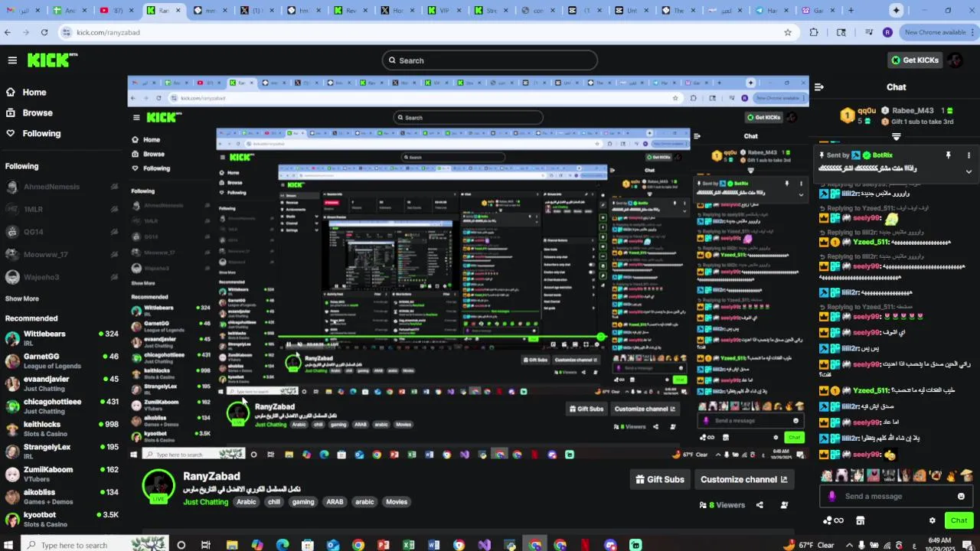Select the chill stream tag
Image resolution: width=980 pixels, height=551 pixels.
(274, 502)
